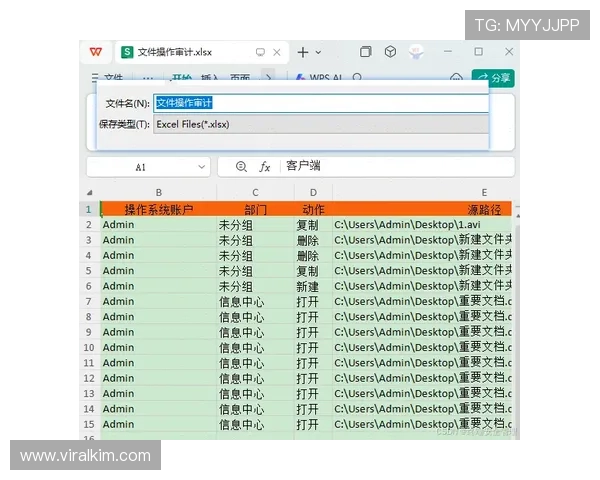The image size is (600, 480).
Task: Click the green S spreadsheet icon on the file tab
Action: coord(127,52)
